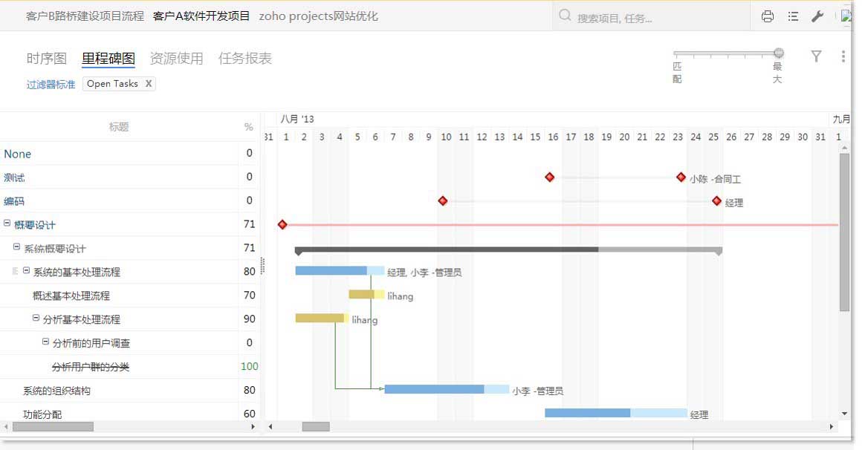Click the % column header
This screenshot has height=450, width=868.
click(x=248, y=127)
